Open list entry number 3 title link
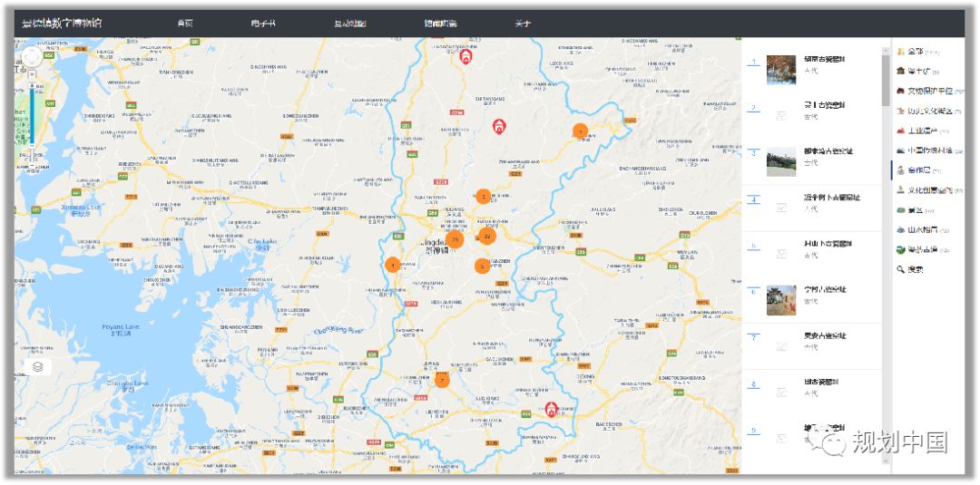Image resolution: width=980 pixels, height=485 pixels. (828, 151)
